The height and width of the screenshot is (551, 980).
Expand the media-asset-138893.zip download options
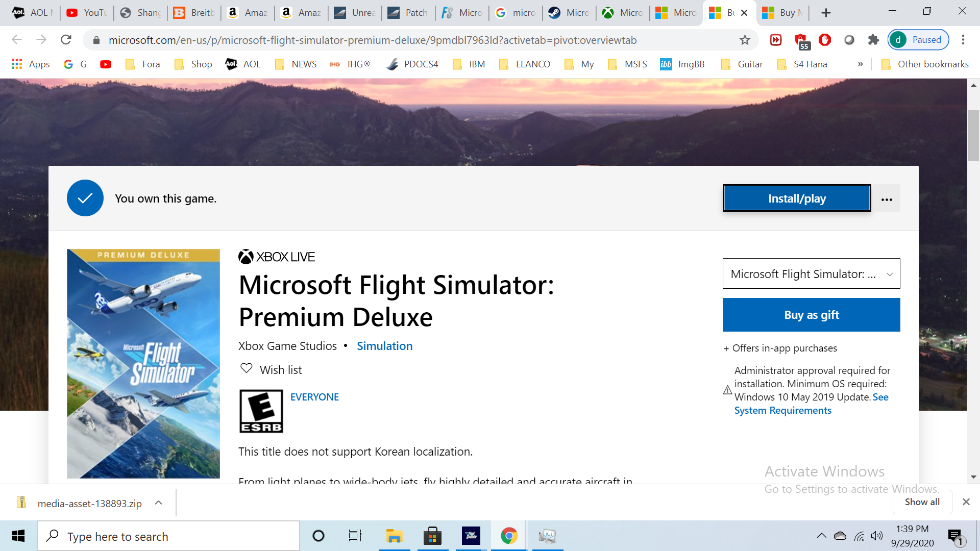click(x=159, y=503)
